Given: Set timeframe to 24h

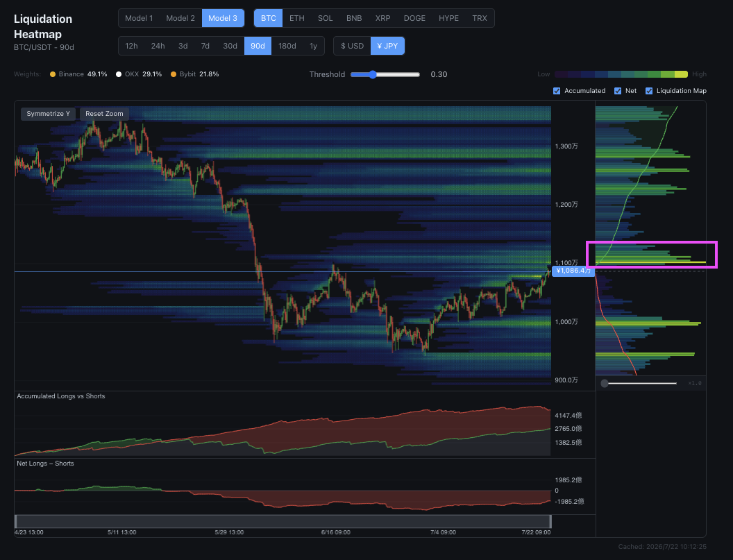Looking at the screenshot, I should 158,46.
